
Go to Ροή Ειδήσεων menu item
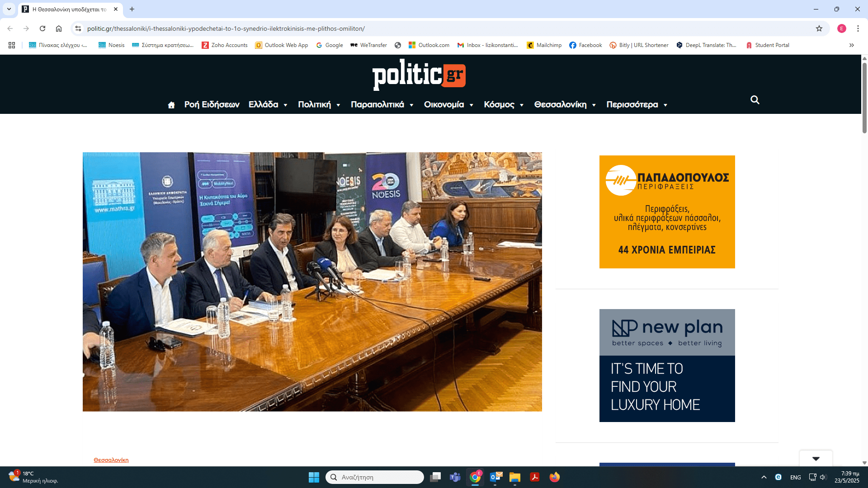(212, 105)
